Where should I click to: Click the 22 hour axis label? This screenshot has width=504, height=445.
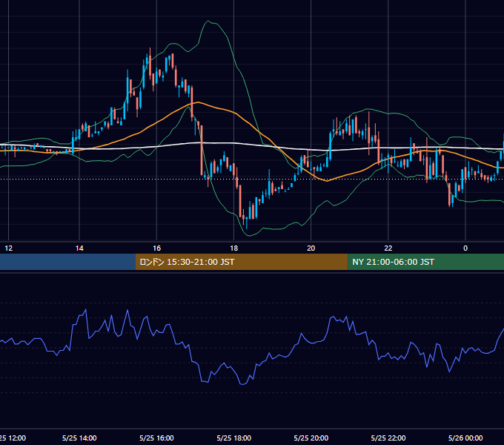click(x=388, y=248)
